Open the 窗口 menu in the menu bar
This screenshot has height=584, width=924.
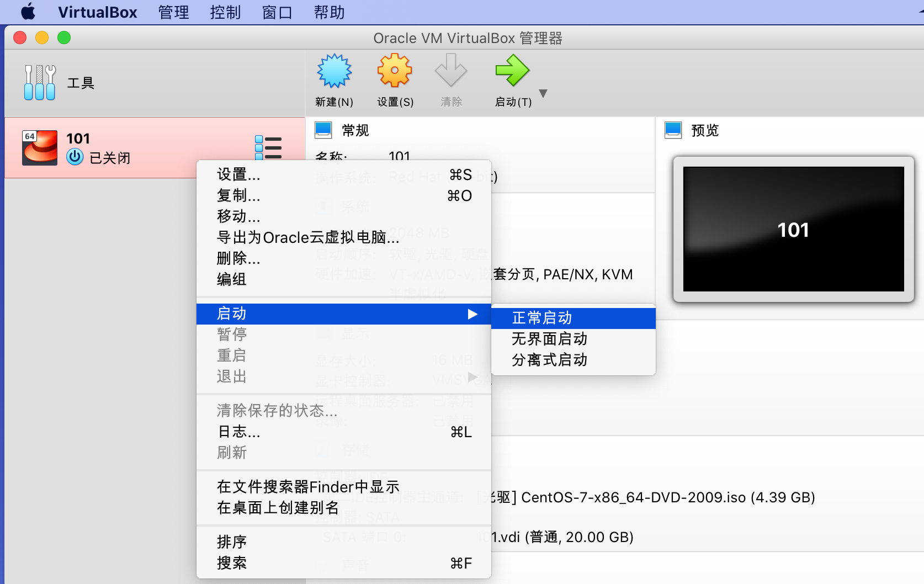(277, 12)
